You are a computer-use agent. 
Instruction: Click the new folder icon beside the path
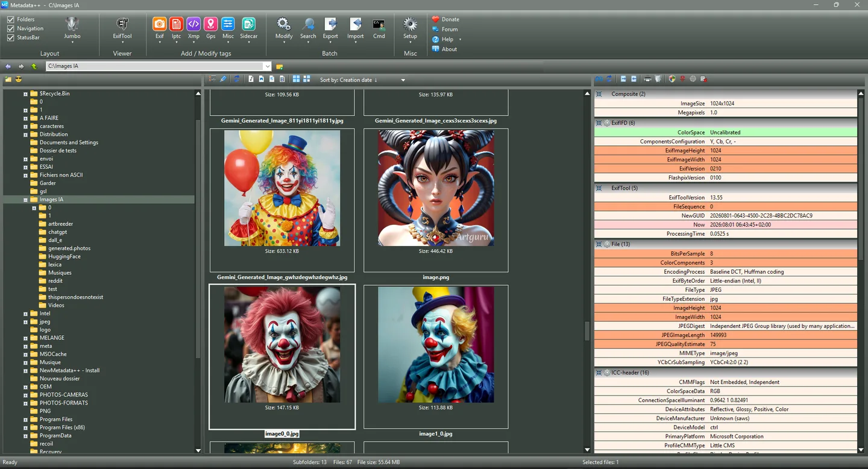tap(280, 66)
